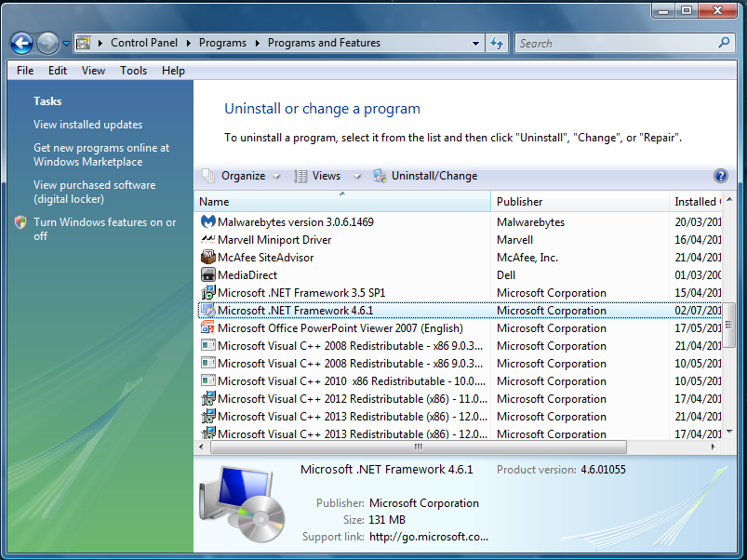Open the Edit menu
747x560 pixels.
point(57,71)
